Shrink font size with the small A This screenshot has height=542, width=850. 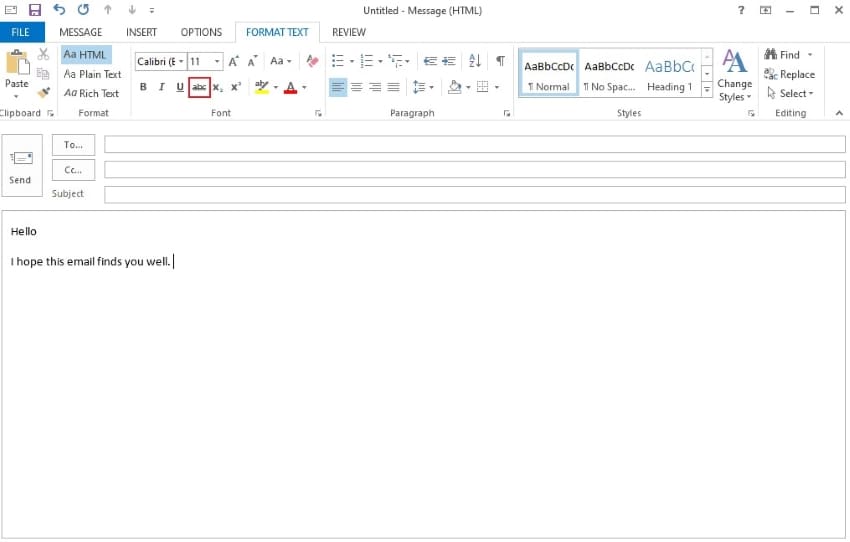pos(252,61)
